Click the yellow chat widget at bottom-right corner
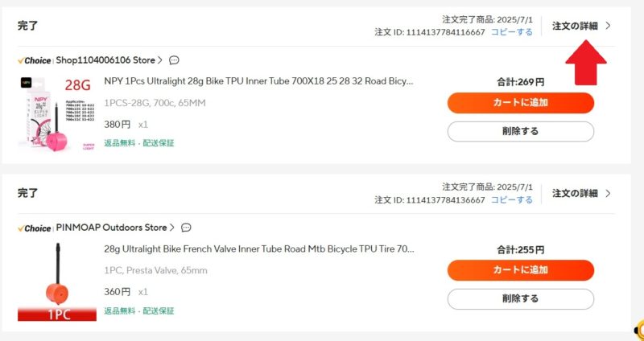 [x=639, y=331]
